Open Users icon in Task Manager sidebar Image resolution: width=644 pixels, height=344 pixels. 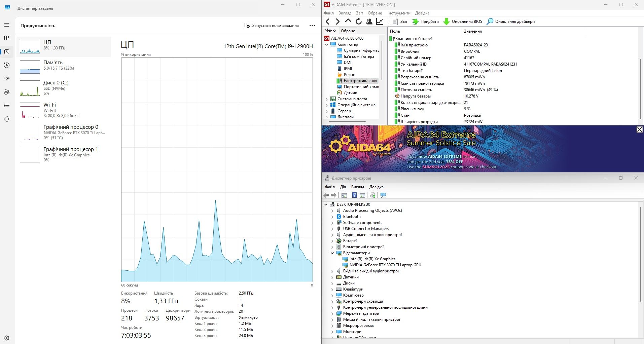coord(7,92)
